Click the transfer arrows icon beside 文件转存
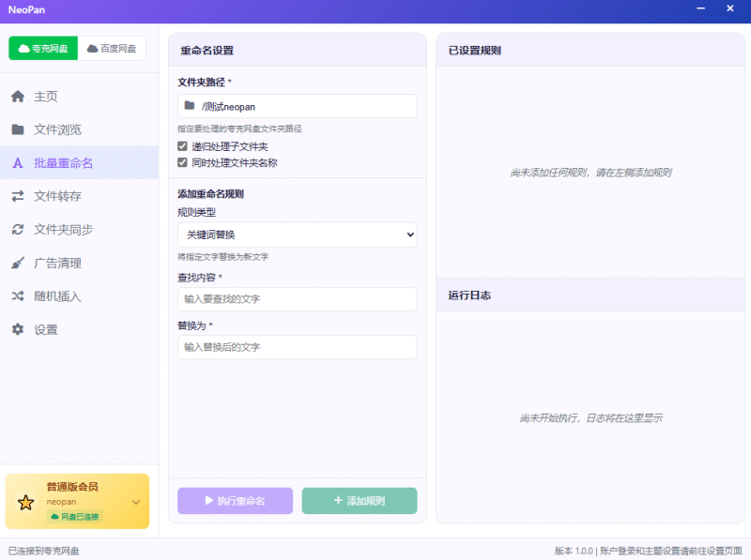Image resolution: width=751 pixels, height=560 pixels. point(18,196)
